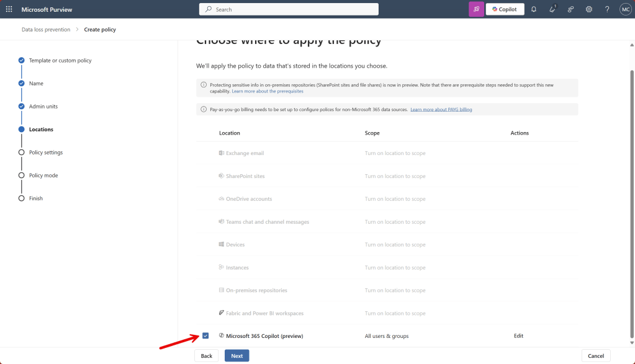Click the purple rocket icon in header

tap(476, 9)
